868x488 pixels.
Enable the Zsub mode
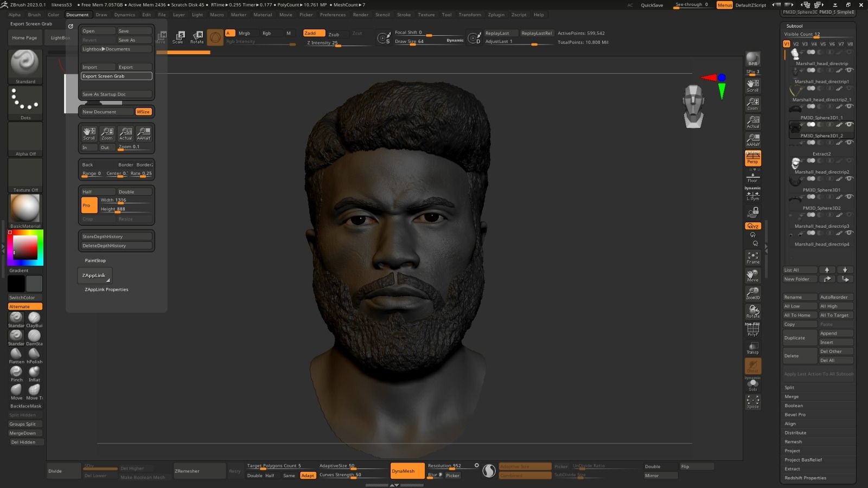pos(334,34)
